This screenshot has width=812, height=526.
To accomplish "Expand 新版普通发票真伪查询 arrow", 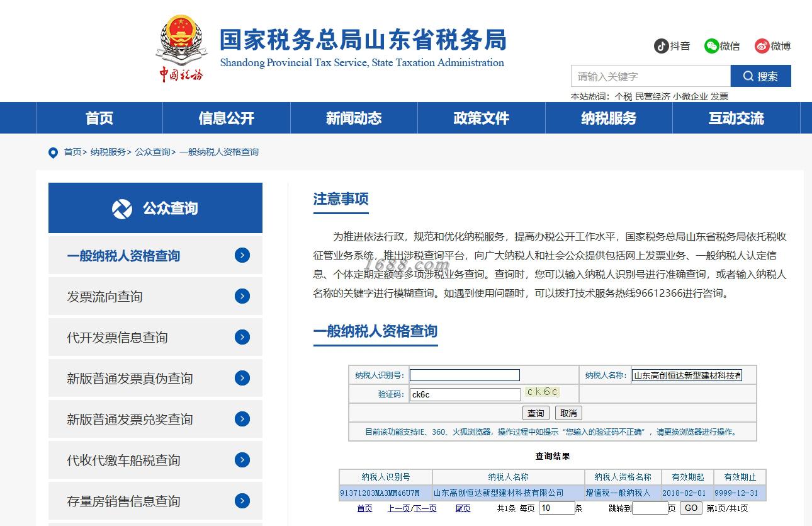I will pyautogui.click(x=242, y=378).
